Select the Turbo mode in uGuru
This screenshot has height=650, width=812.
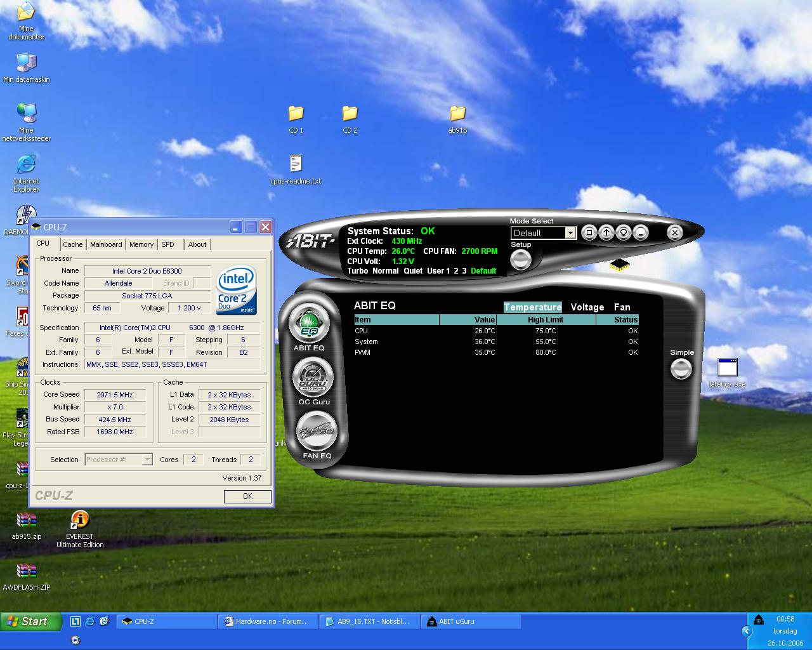pos(358,271)
